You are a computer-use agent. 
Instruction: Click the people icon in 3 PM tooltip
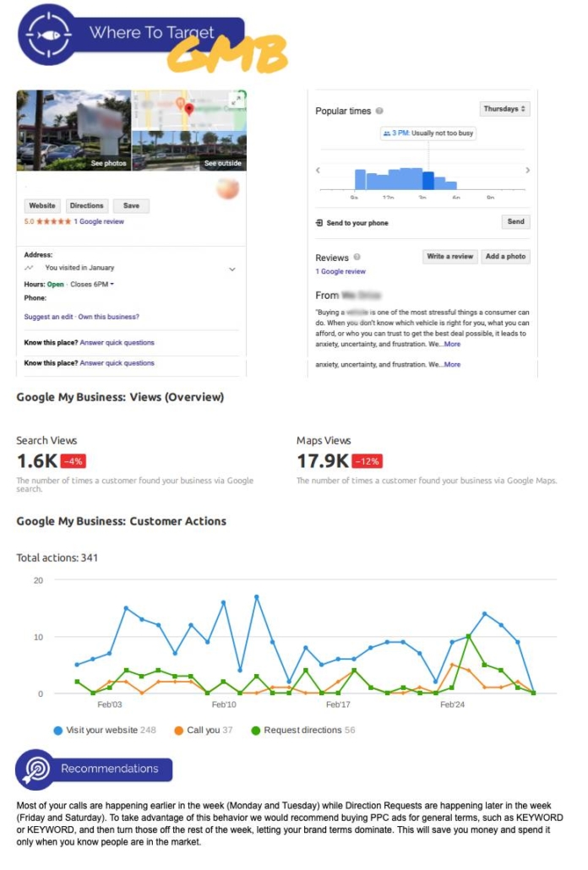click(387, 133)
